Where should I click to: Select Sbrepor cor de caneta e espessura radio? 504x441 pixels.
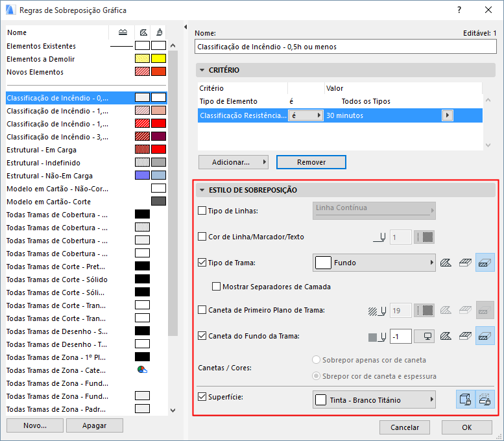coord(317,375)
